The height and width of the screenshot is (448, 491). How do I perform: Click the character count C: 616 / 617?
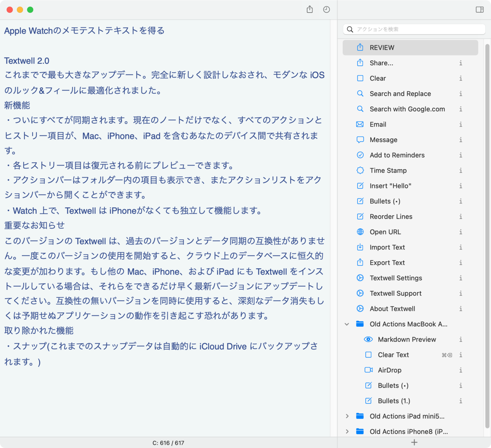168,443
